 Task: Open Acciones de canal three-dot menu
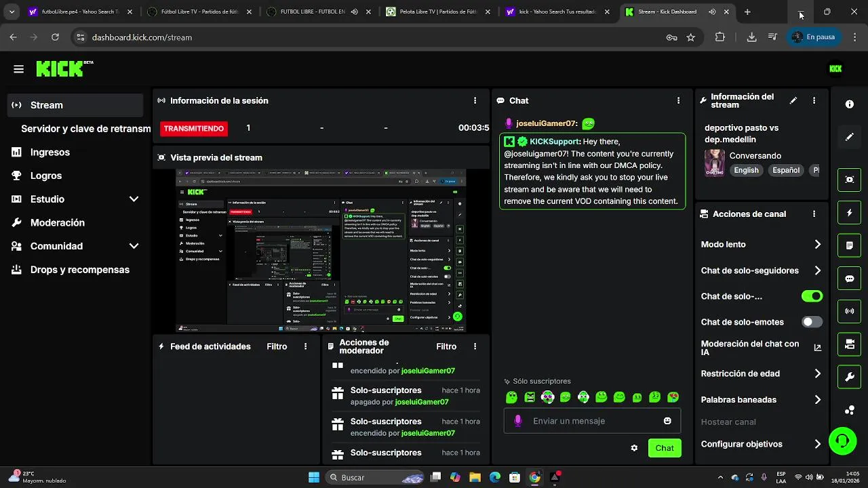click(x=814, y=213)
